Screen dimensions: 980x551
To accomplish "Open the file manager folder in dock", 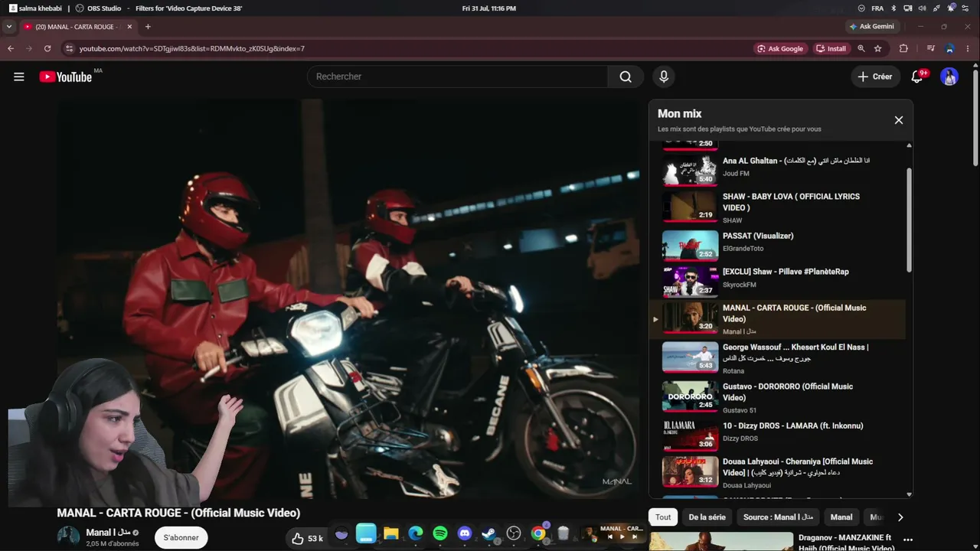I will [391, 533].
